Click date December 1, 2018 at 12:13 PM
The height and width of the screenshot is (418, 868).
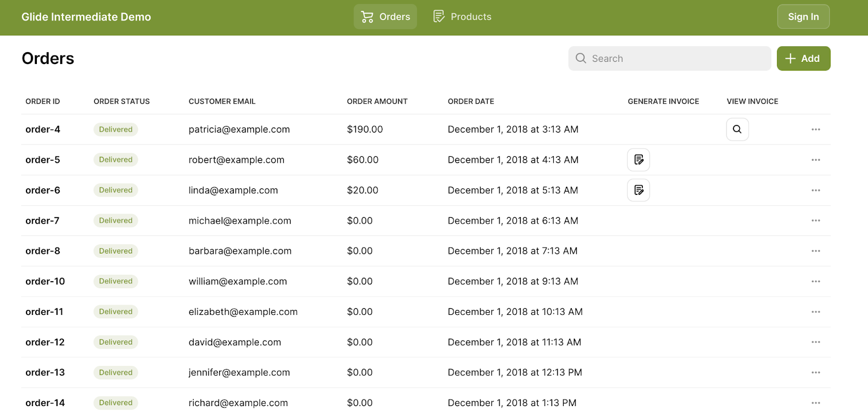(515, 372)
